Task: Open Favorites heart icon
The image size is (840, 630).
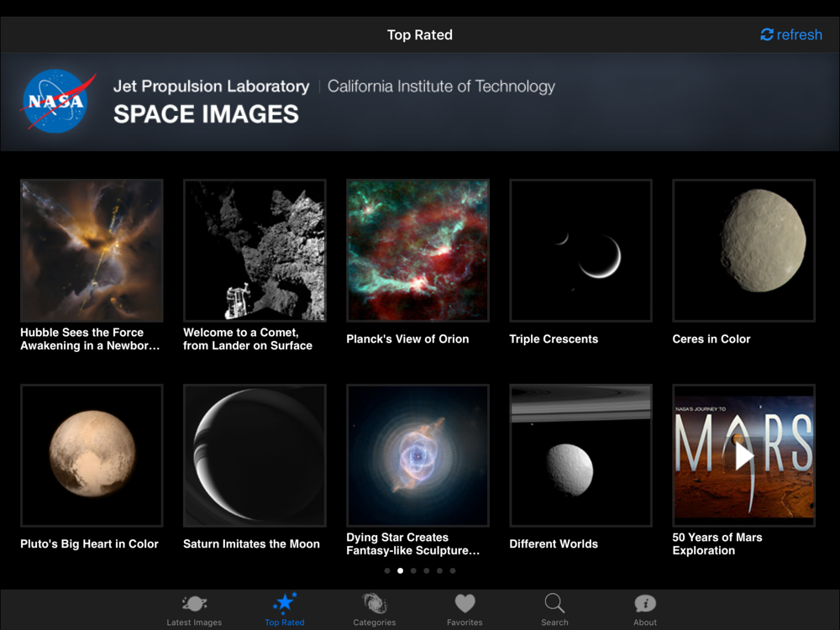Action: (x=465, y=604)
